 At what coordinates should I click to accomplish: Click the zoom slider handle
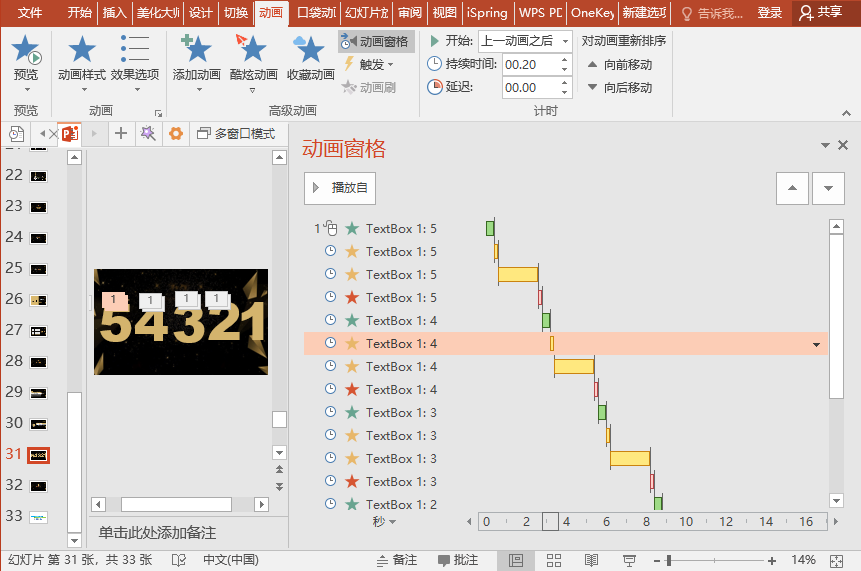[x=669, y=561]
